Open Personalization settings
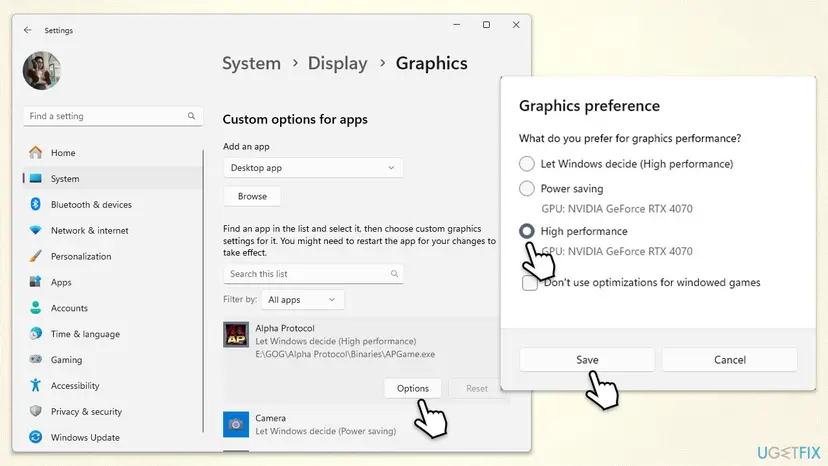 [x=113, y=256]
